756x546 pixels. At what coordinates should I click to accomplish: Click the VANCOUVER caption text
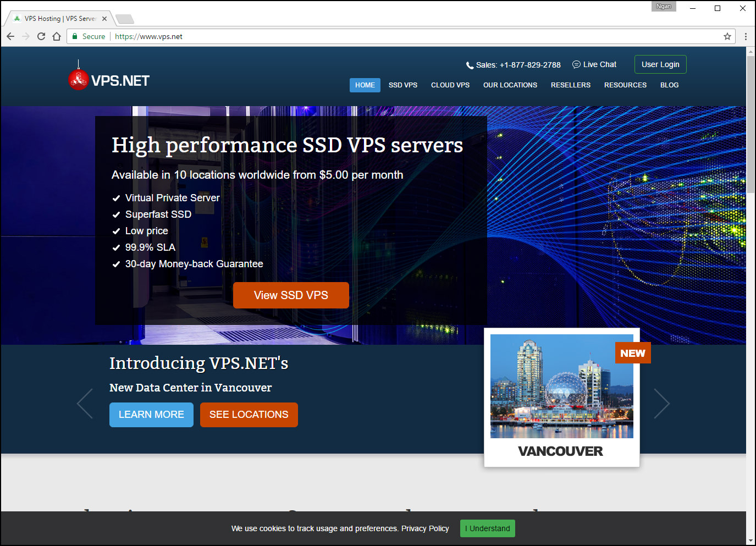click(561, 451)
